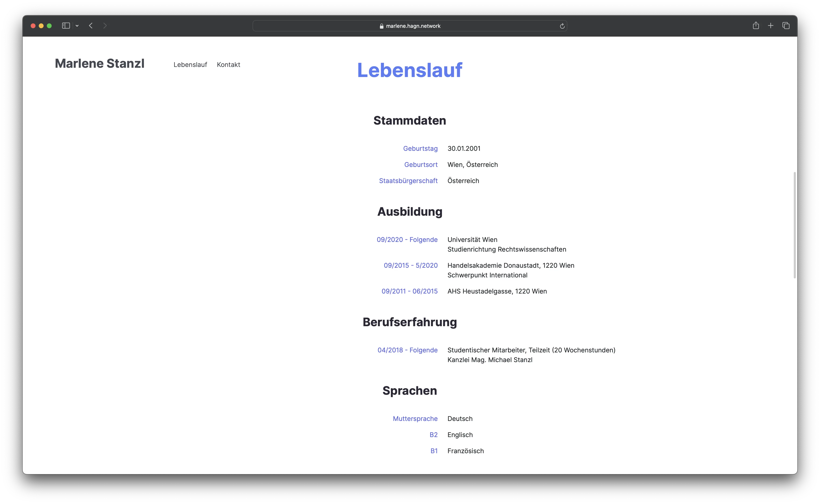
Task: Click the Geburtstag label
Action: click(x=420, y=149)
